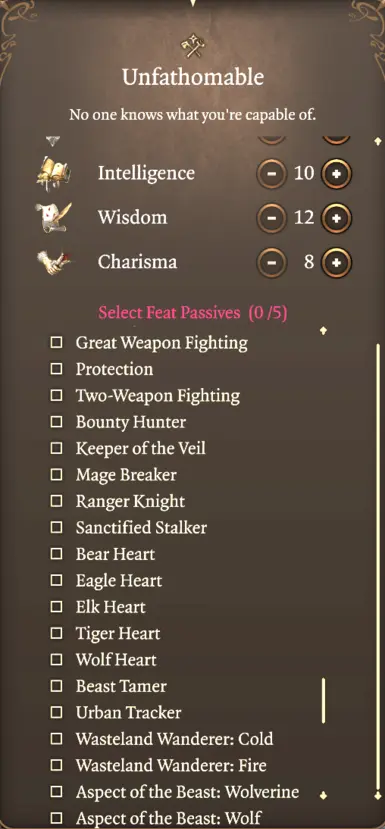Click the Intelligence book icon
385x829 pixels.
point(53,174)
